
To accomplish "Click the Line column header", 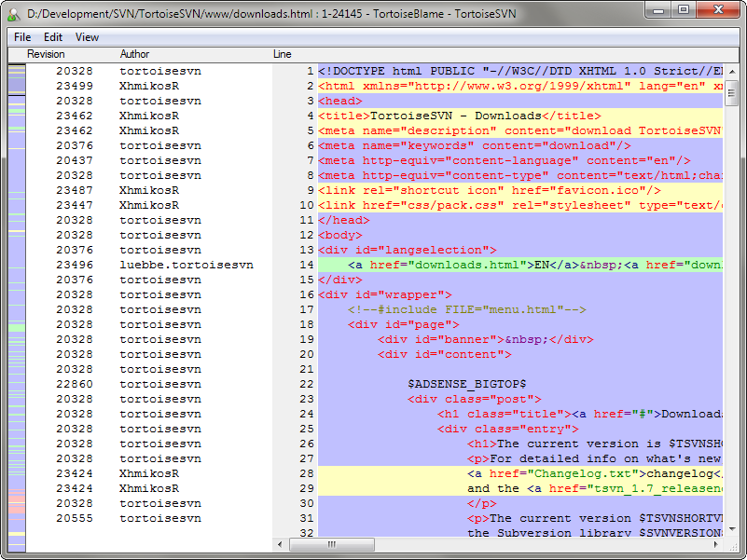I will 282,54.
